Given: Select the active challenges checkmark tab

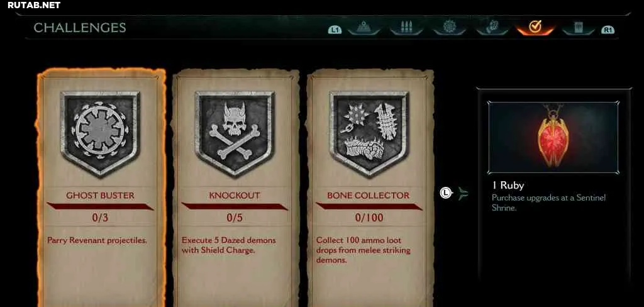Looking at the screenshot, I should coord(535,27).
